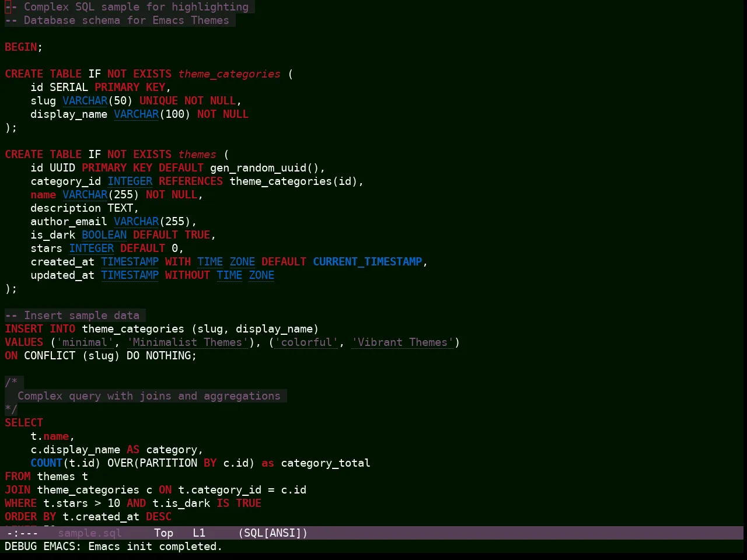The width and height of the screenshot is (747, 560).
Task: Click the CONFLICT word
Action: [50, 356]
